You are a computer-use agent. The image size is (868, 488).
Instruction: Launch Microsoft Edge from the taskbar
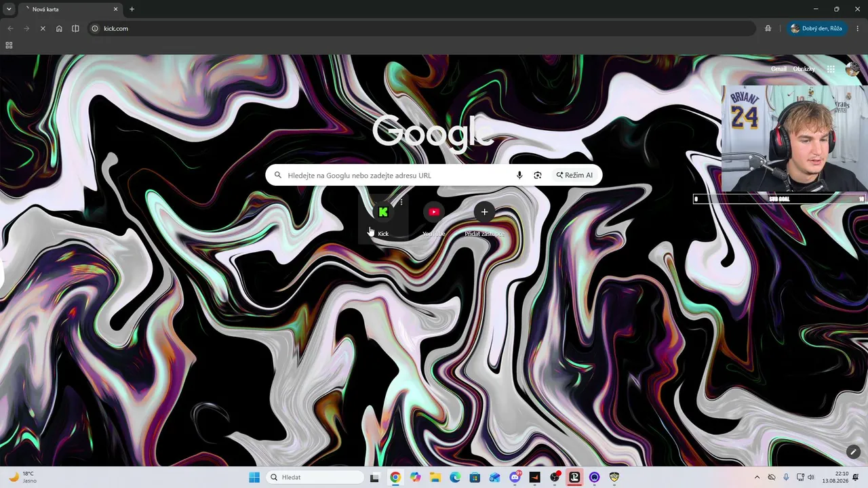click(x=455, y=477)
